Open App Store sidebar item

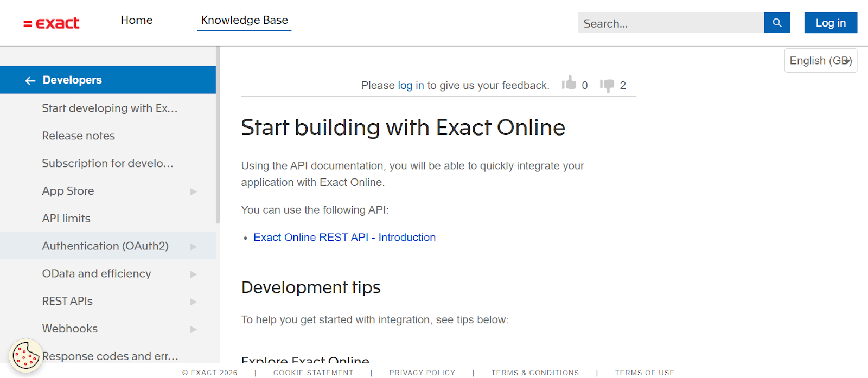click(68, 191)
